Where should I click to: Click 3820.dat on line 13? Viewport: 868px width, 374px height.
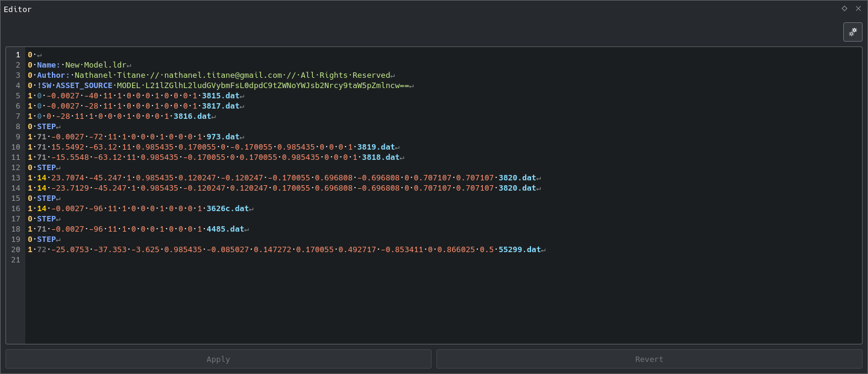coord(517,178)
